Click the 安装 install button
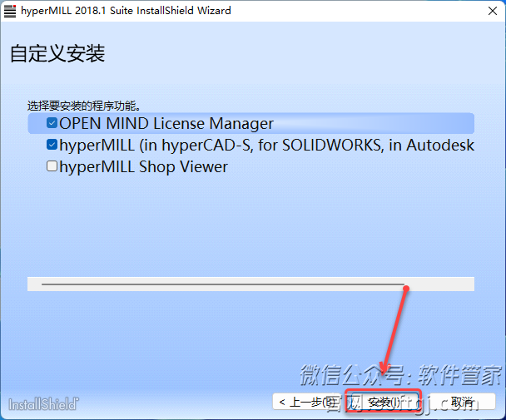The image size is (506, 420). point(383,402)
